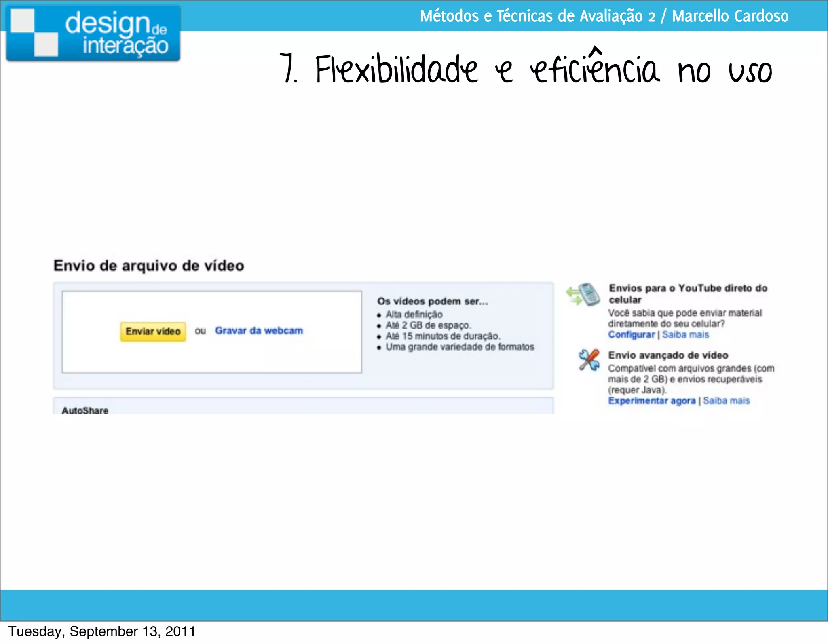Screen dimensions: 828x644
Task: Click the wrench and screwdriver tools icon
Action: [589, 360]
